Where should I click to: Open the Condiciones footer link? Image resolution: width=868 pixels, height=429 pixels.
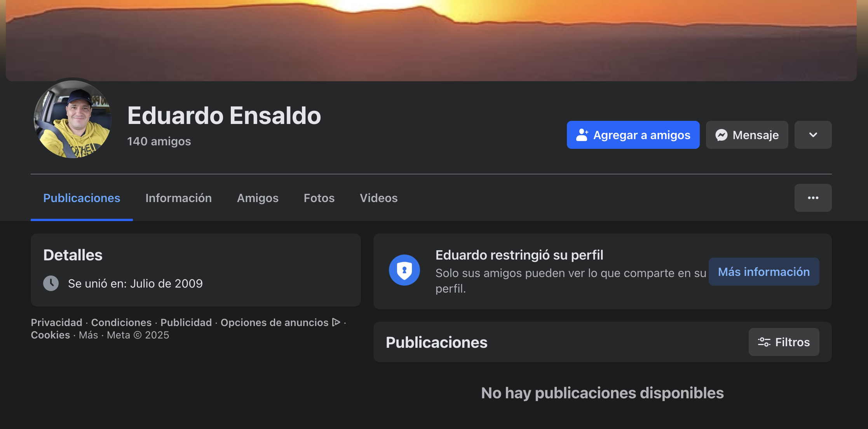pos(121,323)
